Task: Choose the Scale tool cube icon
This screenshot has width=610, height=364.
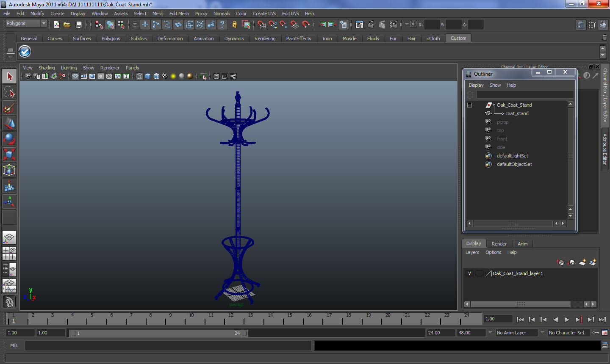Action: point(9,154)
